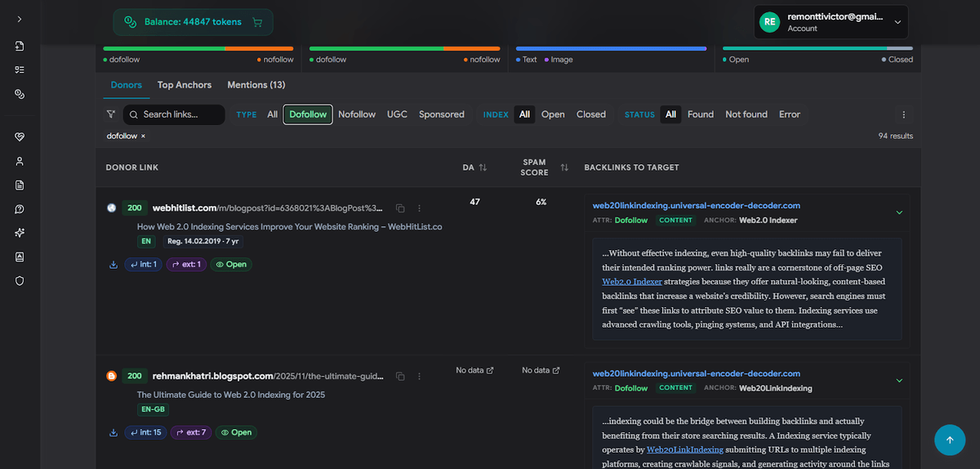The height and width of the screenshot is (469, 980).
Task: Switch to the Top Anchors tab
Action: tap(185, 85)
